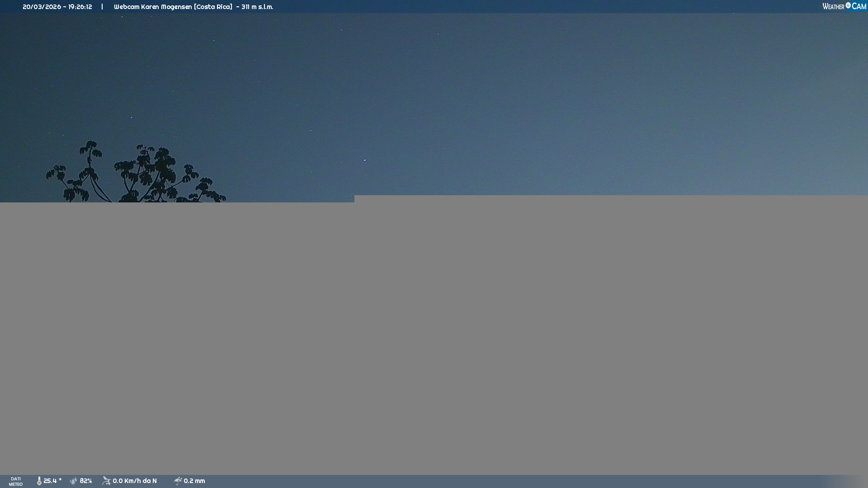Click the 25.4° temperature reading
Image resolution: width=868 pixels, height=488 pixels.
[x=52, y=481]
